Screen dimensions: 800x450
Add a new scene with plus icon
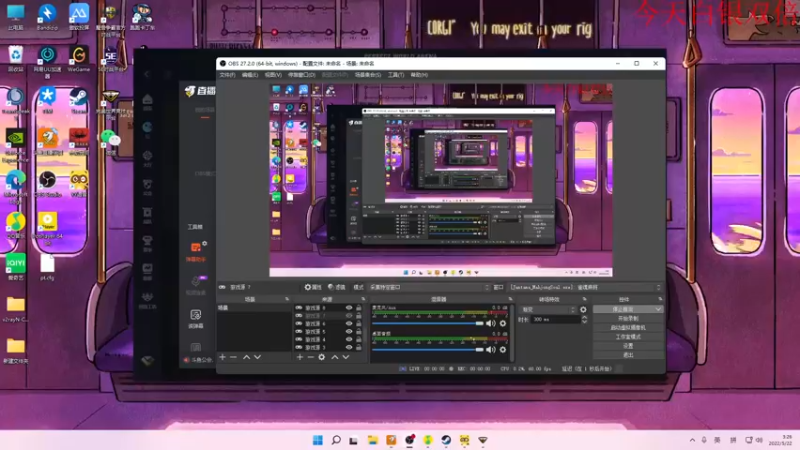click(222, 357)
